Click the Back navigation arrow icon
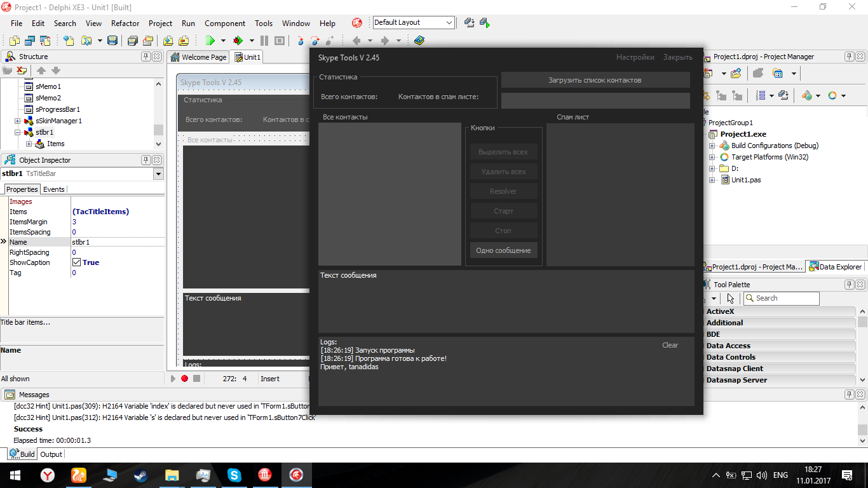The height and width of the screenshot is (488, 868). coord(356,41)
